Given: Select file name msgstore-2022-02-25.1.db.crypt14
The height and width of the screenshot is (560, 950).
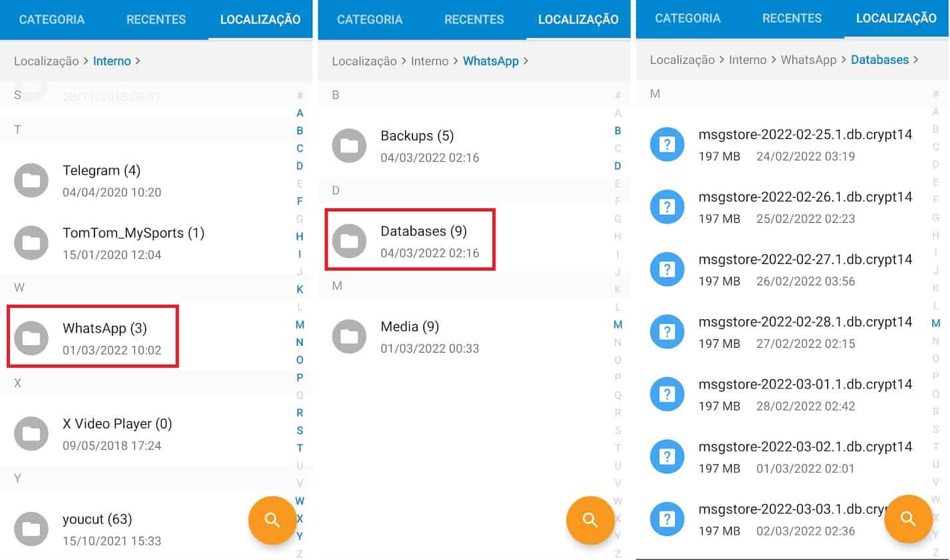Looking at the screenshot, I should pos(805,134).
